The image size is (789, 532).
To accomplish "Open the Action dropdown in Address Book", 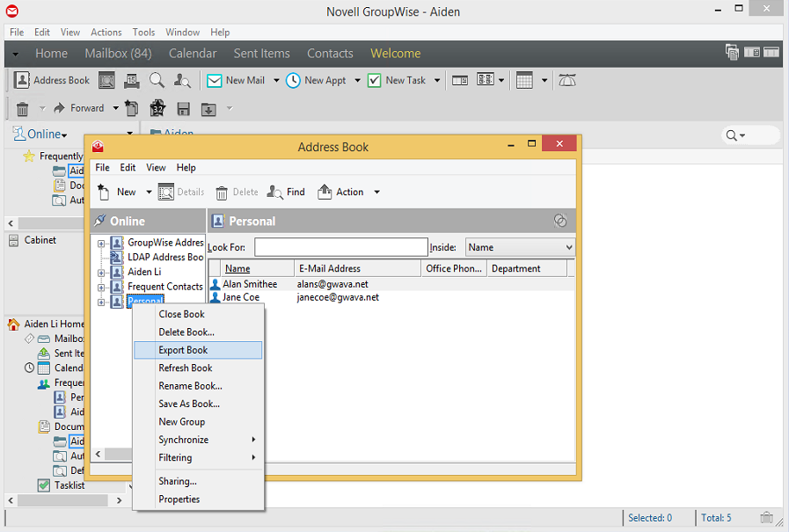I will pyautogui.click(x=376, y=192).
